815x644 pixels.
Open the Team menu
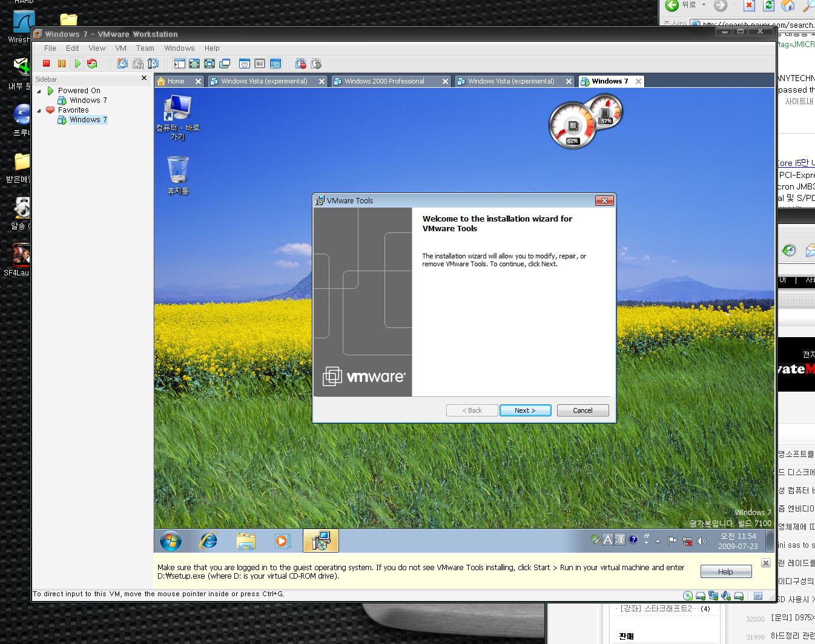(145, 48)
